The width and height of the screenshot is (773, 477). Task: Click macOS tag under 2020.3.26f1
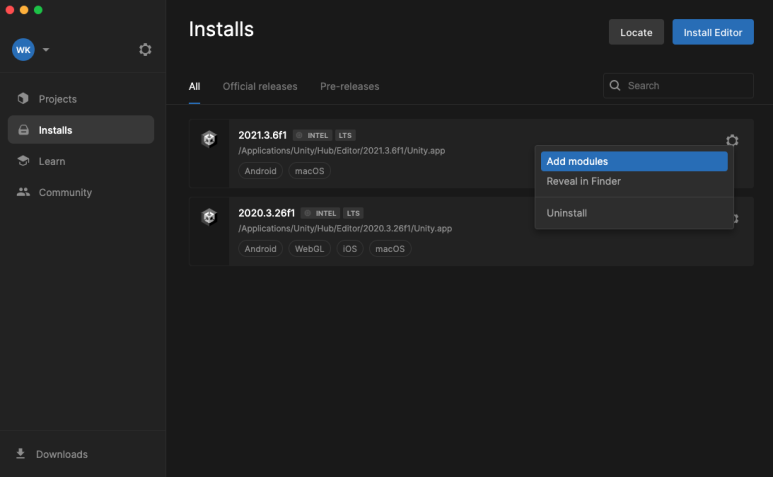coord(390,249)
